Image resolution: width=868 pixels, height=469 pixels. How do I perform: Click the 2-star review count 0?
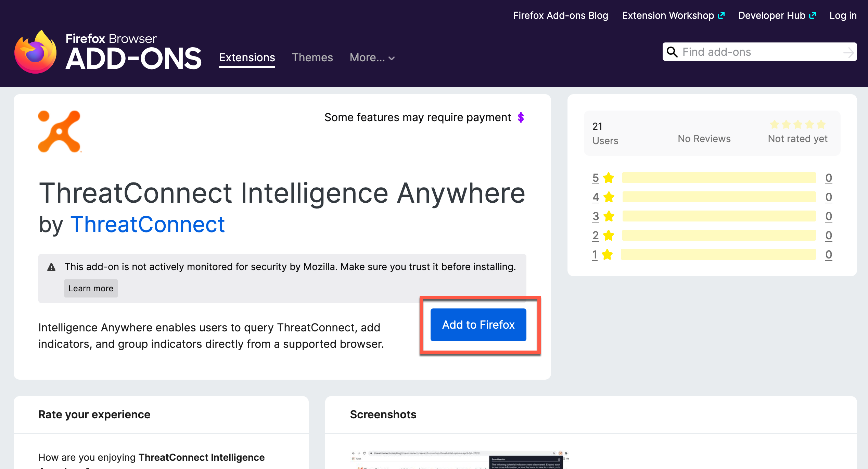point(829,236)
